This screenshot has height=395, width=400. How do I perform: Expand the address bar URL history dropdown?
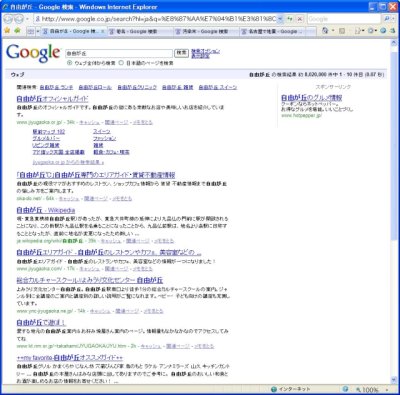280,19
